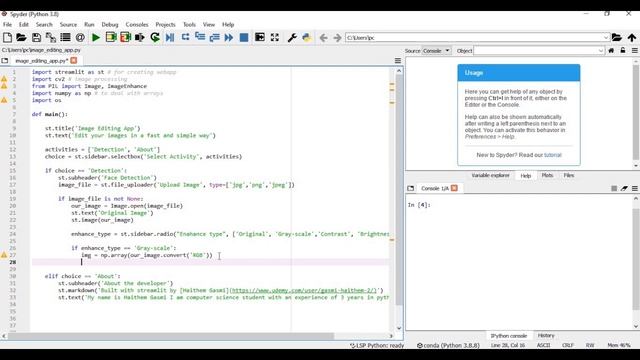The width and height of the screenshot is (640, 360).
Task: Click the @ symbol finder icon
Action: (x=80, y=38)
